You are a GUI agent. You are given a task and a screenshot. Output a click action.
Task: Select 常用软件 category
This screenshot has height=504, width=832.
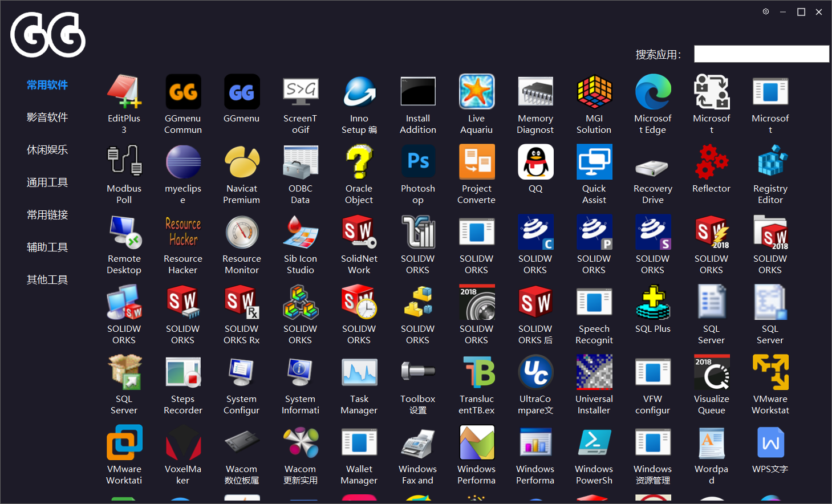[x=47, y=85]
